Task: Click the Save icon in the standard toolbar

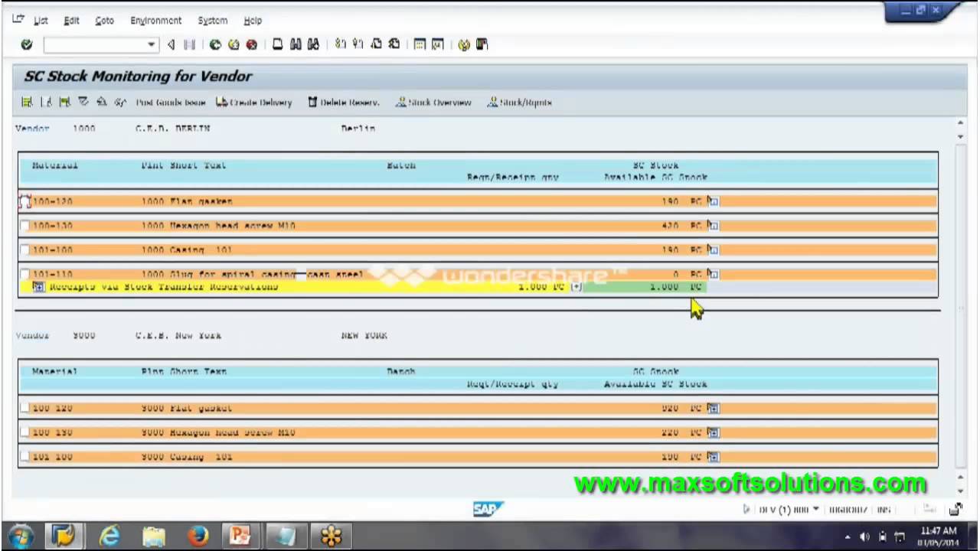Action: (x=191, y=45)
